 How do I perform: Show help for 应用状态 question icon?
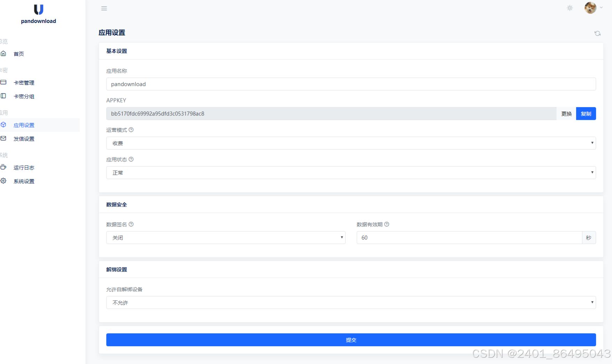[x=131, y=159]
